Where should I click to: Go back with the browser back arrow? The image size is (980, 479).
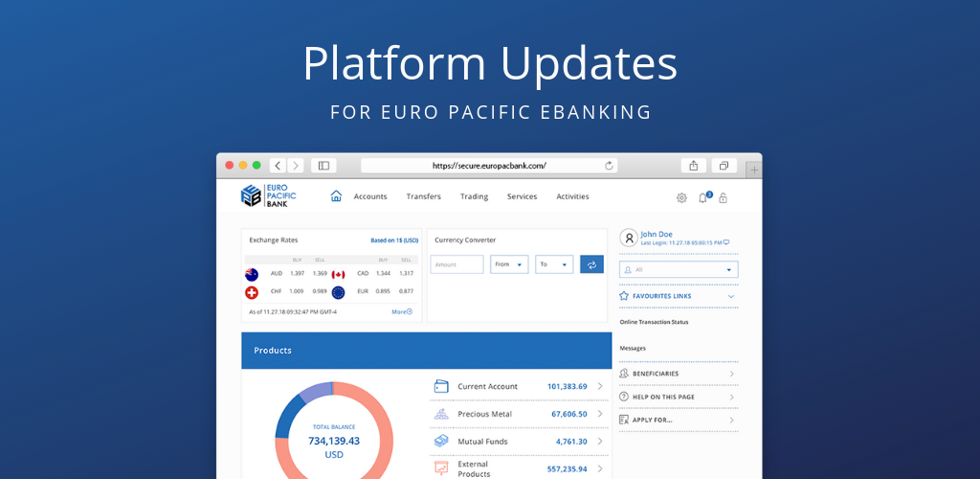[x=278, y=166]
